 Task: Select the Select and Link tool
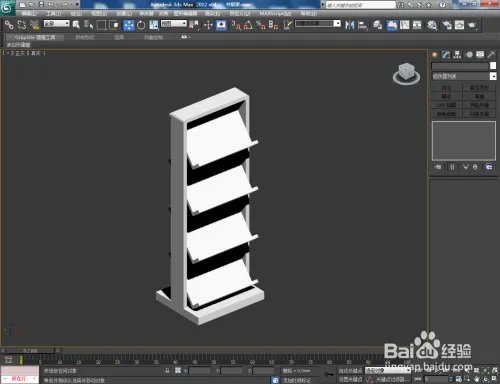(x=9, y=25)
